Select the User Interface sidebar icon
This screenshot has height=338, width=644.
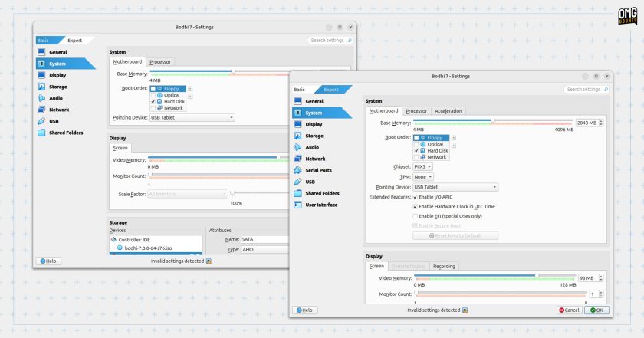click(x=297, y=205)
